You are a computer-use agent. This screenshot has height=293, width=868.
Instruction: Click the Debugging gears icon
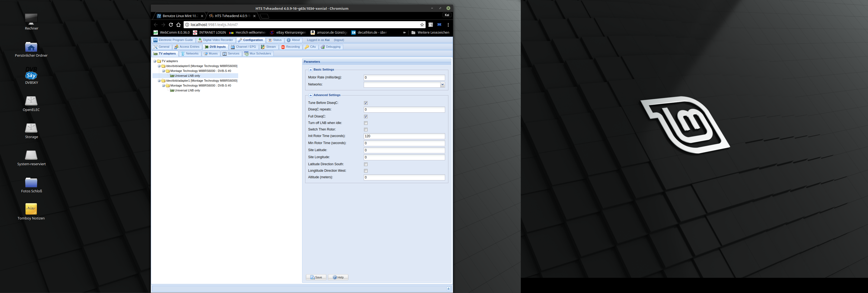(323, 47)
